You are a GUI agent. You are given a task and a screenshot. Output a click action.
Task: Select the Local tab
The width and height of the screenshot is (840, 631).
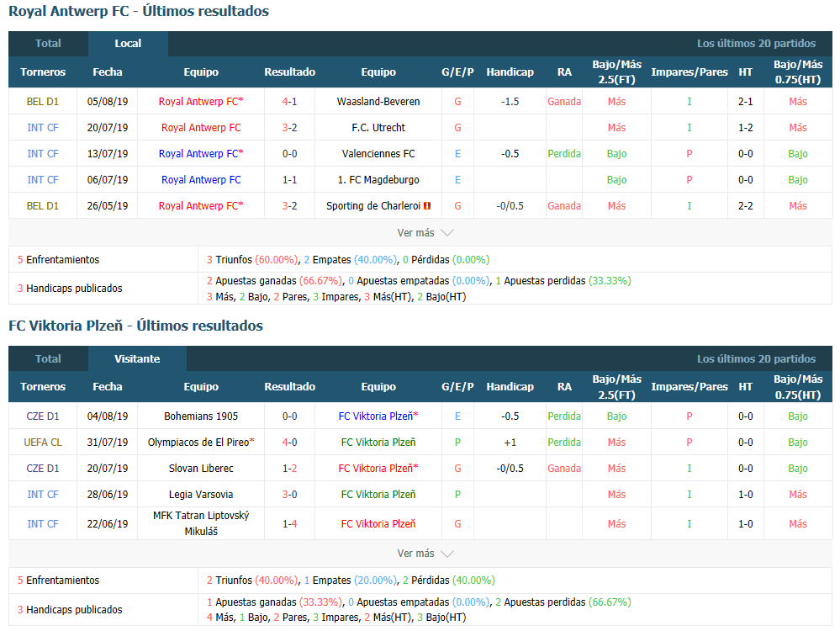[x=128, y=44]
